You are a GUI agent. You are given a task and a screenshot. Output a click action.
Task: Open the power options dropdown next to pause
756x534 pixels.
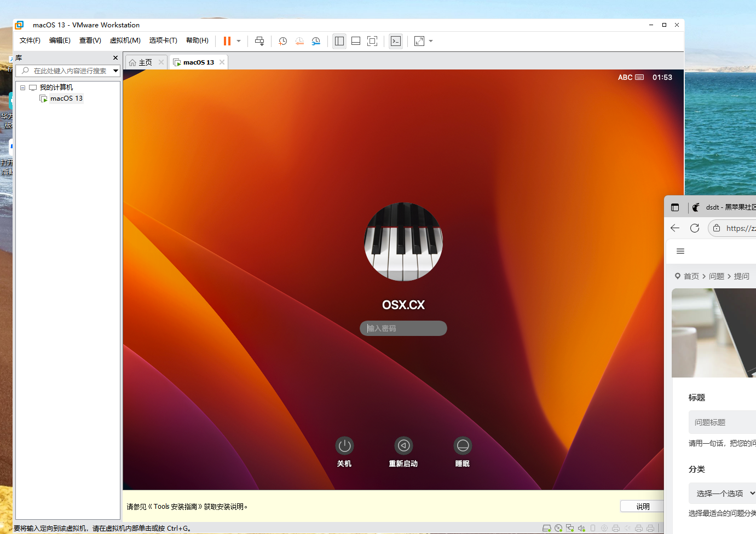tap(239, 41)
